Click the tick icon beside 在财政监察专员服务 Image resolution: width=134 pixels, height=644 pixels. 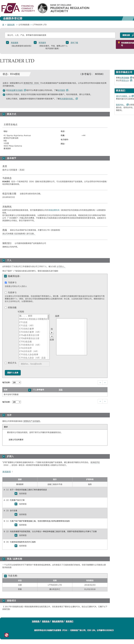pos(4,90)
